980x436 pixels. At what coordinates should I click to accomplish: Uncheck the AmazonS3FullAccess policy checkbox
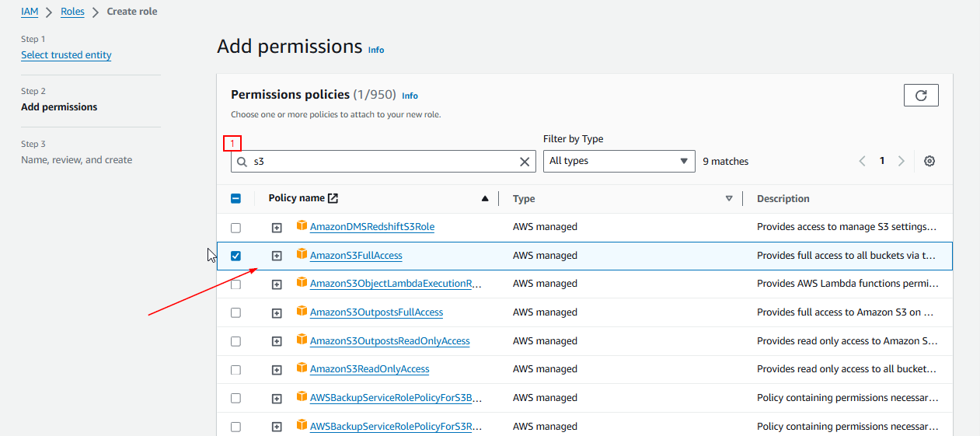pos(235,256)
